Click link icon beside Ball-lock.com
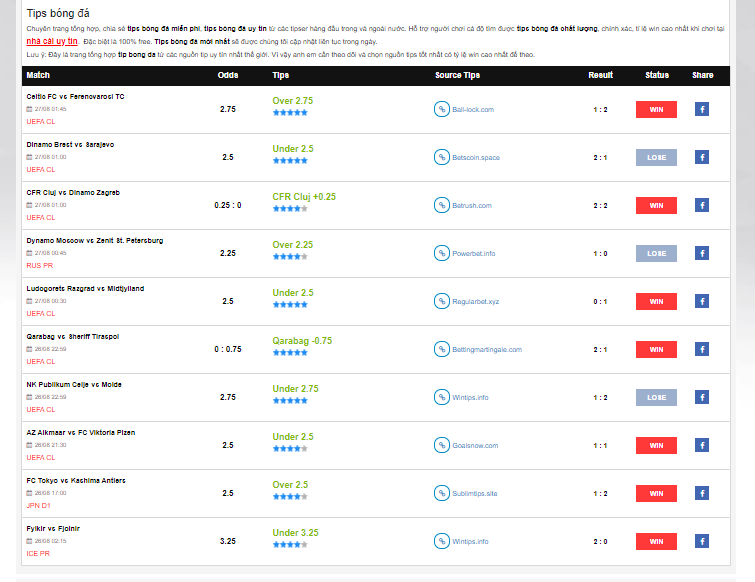Screen dimensions: 755x582 click(x=442, y=109)
